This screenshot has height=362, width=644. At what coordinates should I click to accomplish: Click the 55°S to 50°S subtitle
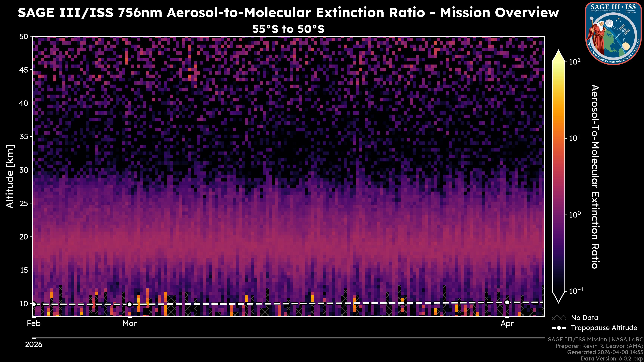[288, 29]
